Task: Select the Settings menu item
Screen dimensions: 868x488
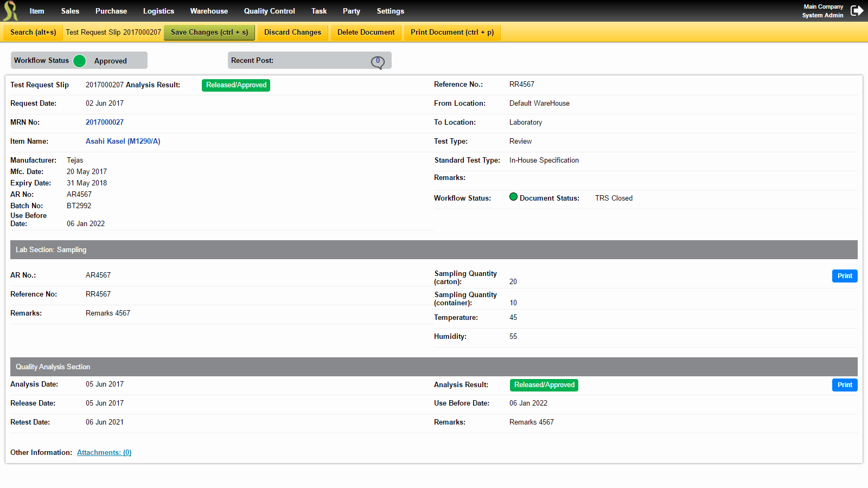Action: 390,11
